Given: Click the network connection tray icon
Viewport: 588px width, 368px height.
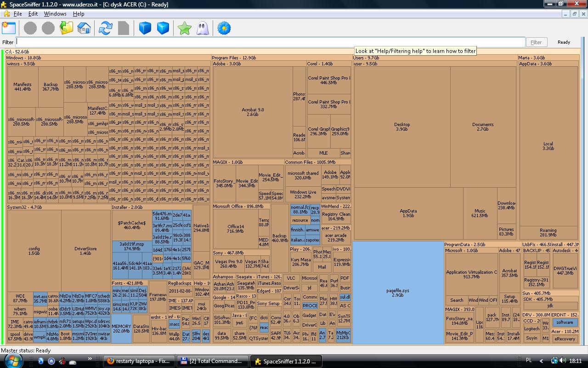Looking at the screenshot, I should pyautogui.click(x=554, y=361).
